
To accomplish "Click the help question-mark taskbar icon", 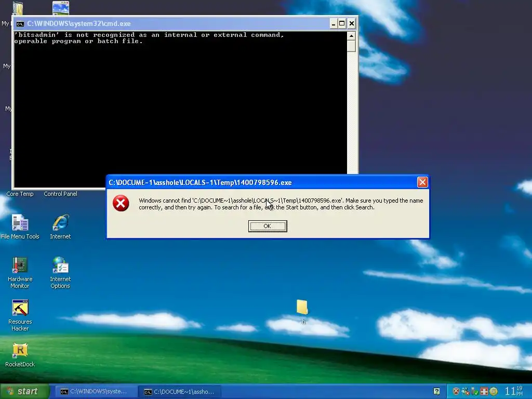I will coord(436,392).
